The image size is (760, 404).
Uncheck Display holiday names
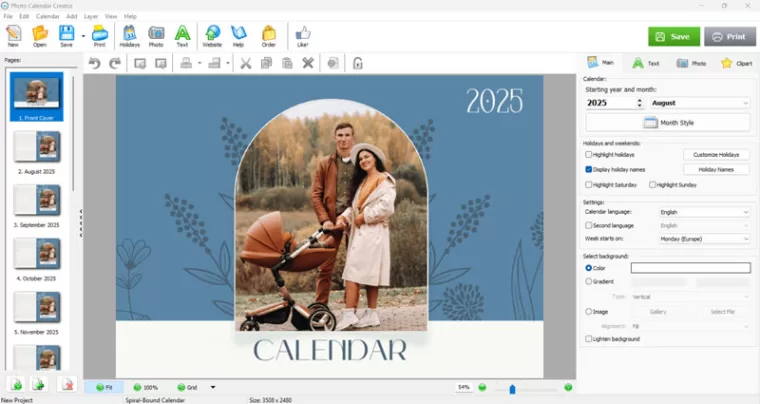click(x=588, y=170)
